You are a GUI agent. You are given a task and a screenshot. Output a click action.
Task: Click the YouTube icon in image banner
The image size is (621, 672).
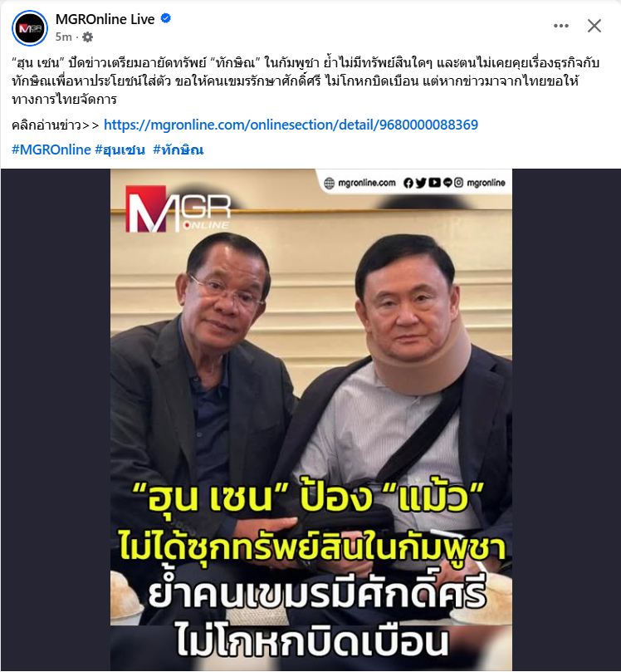[x=434, y=183]
